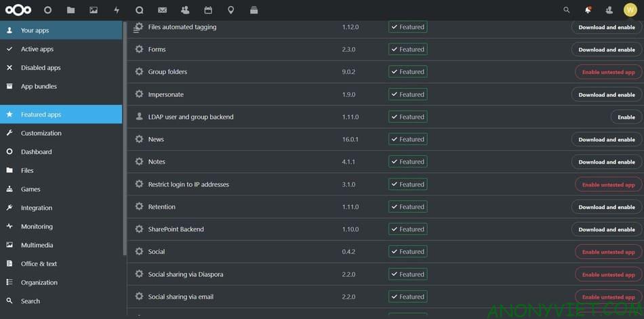Click the Nextcloud logo
Image resolution: width=644 pixels, height=319 pixels.
(18, 10)
